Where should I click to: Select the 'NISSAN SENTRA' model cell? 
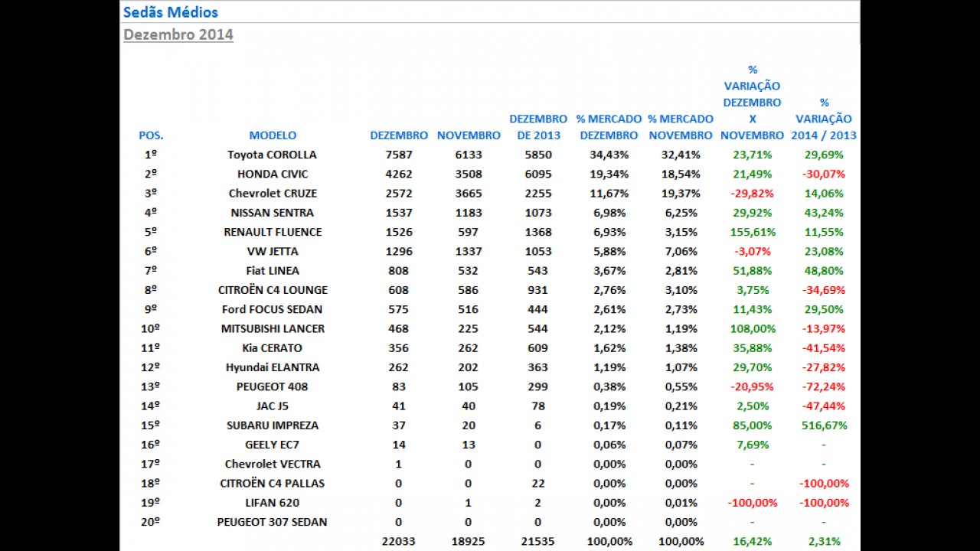tap(272, 213)
